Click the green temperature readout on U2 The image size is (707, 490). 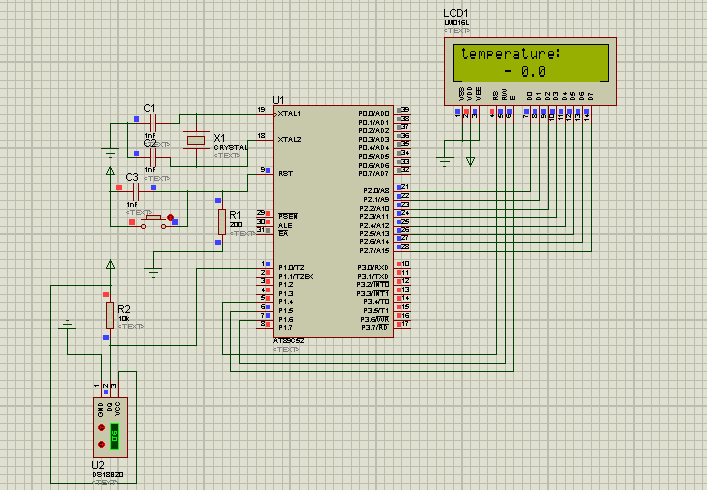tap(115, 436)
